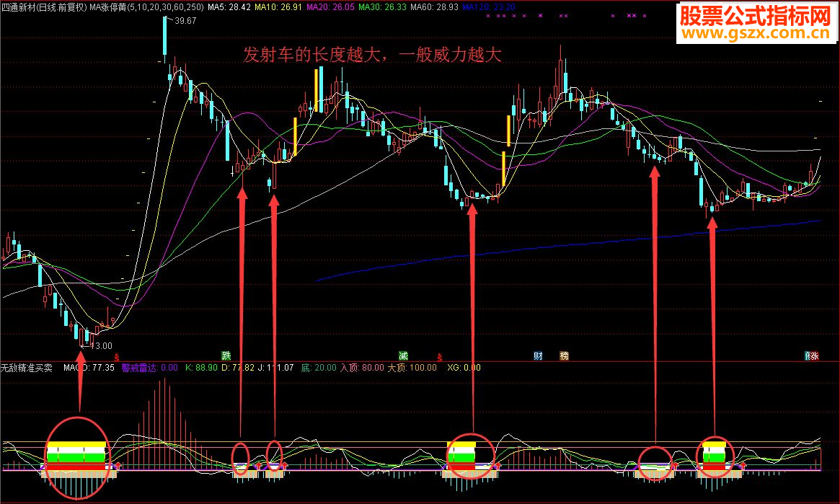Click the blue 财 info marker

[x=538, y=355]
